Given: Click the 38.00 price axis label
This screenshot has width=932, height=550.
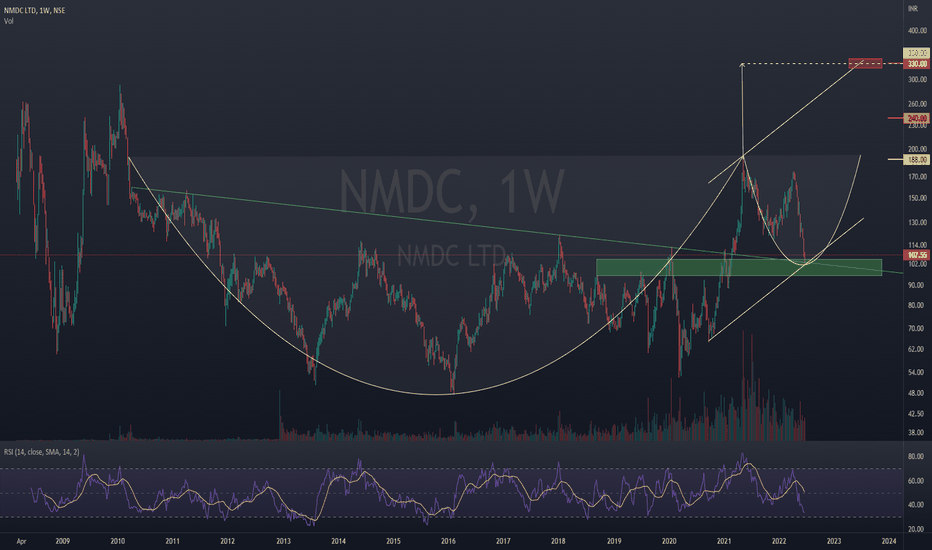Looking at the screenshot, I should pos(917,432).
